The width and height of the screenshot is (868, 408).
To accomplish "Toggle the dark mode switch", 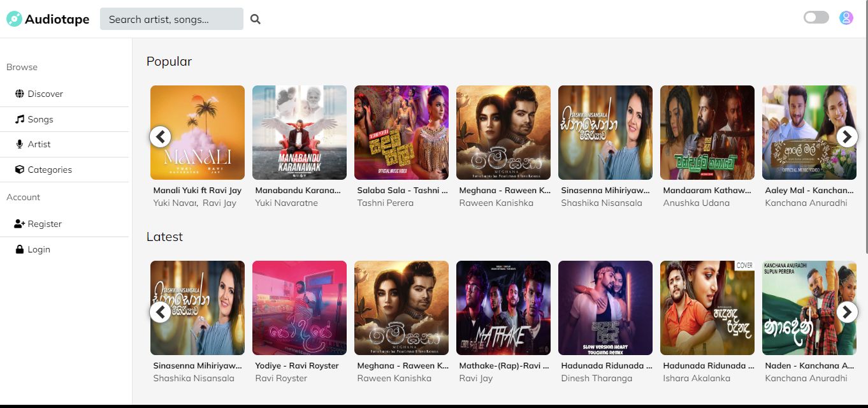I will tap(816, 17).
